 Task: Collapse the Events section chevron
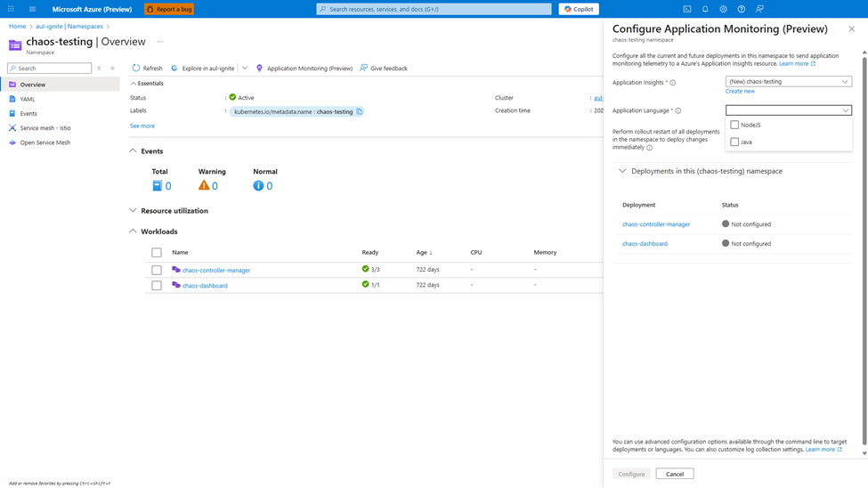click(133, 150)
